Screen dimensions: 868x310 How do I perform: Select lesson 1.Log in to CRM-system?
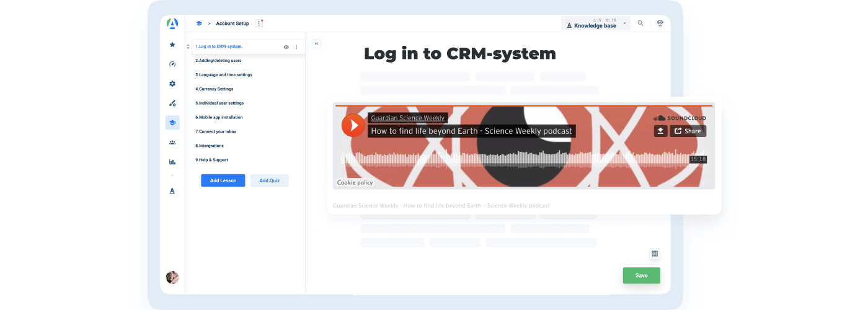pyautogui.click(x=218, y=46)
